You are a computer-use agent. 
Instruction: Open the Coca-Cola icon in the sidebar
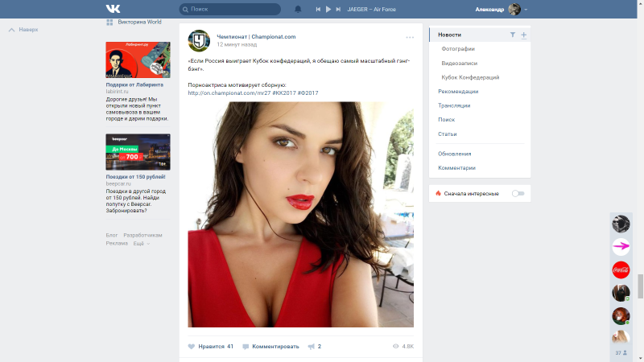tap(621, 269)
